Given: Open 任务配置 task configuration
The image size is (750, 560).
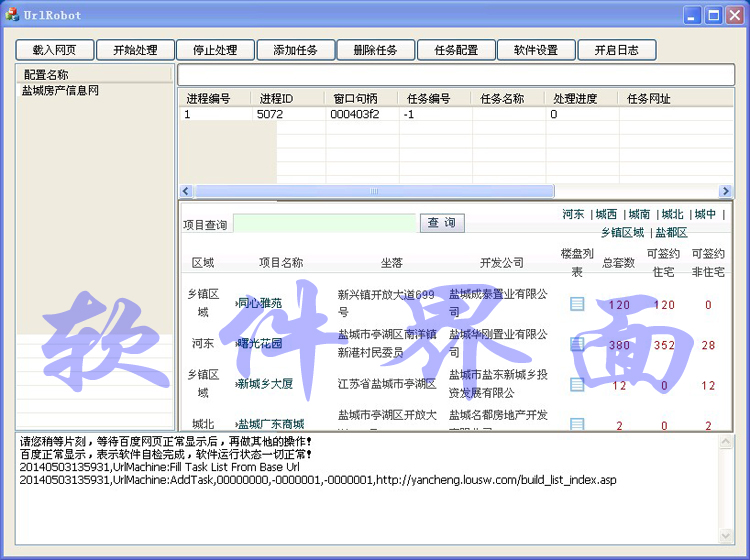Looking at the screenshot, I should [456, 50].
